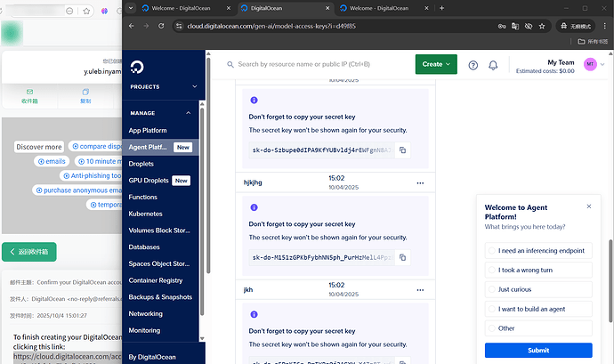Open the help question mark icon
Viewport: 614px width, 364px height.
tap(473, 65)
